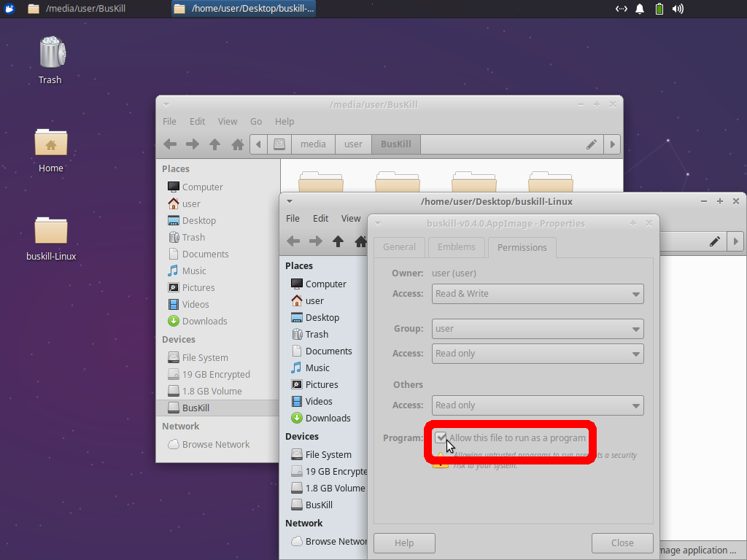The image size is (747, 560).
Task: Click path-bar right scroll arrow in buskill-Linux window
Action: pyautogui.click(x=735, y=241)
